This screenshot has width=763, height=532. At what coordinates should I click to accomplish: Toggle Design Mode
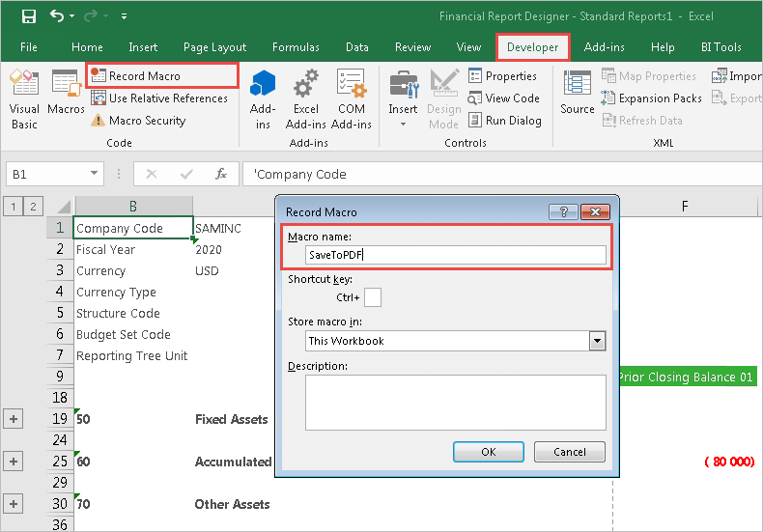pos(443,98)
